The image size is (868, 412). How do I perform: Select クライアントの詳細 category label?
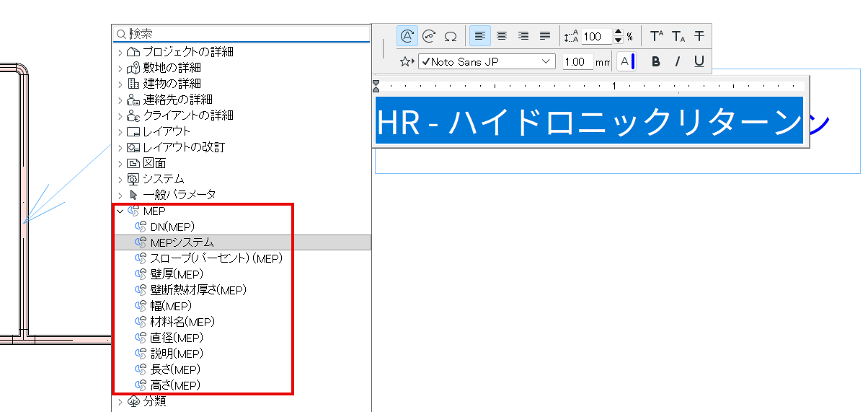click(x=187, y=115)
